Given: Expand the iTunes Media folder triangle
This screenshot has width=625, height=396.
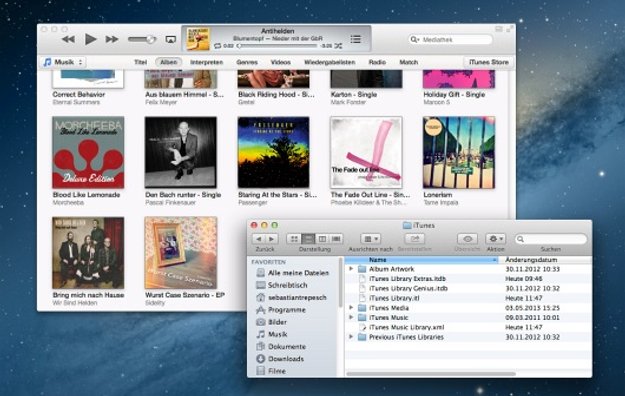Looking at the screenshot, I should click(x=351, y=308).
